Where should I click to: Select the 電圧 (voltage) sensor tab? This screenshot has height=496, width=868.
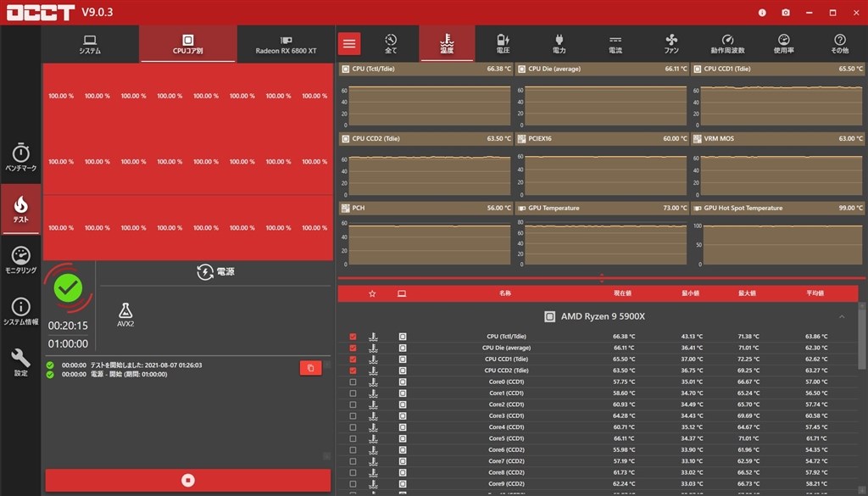[x=503, y=44]
